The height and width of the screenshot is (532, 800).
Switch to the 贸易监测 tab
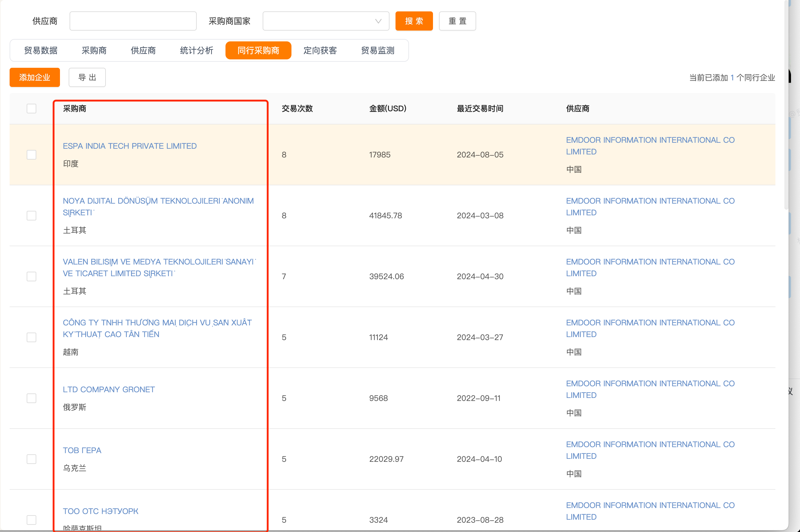click(x=378, y=51)
